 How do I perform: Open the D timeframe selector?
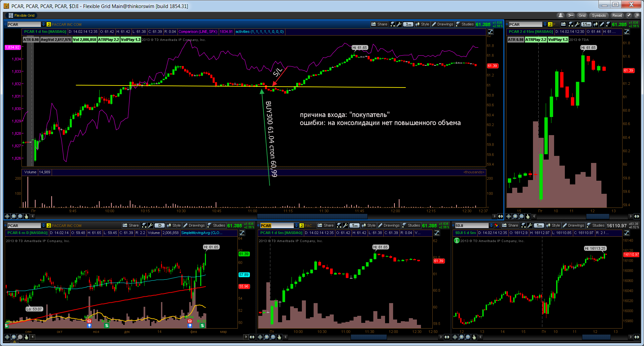click(159, 225)
